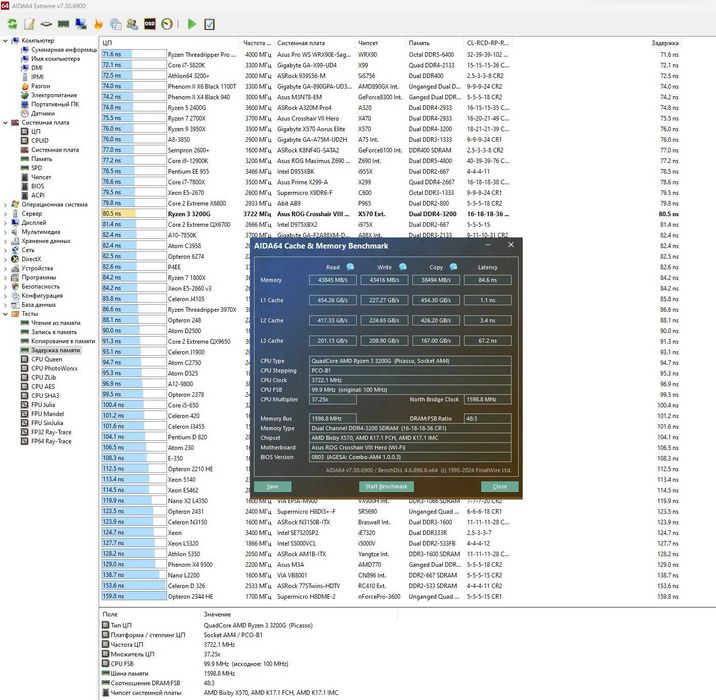
Task: Select FPU Julia benchmark
Action: tap(43, 405)
